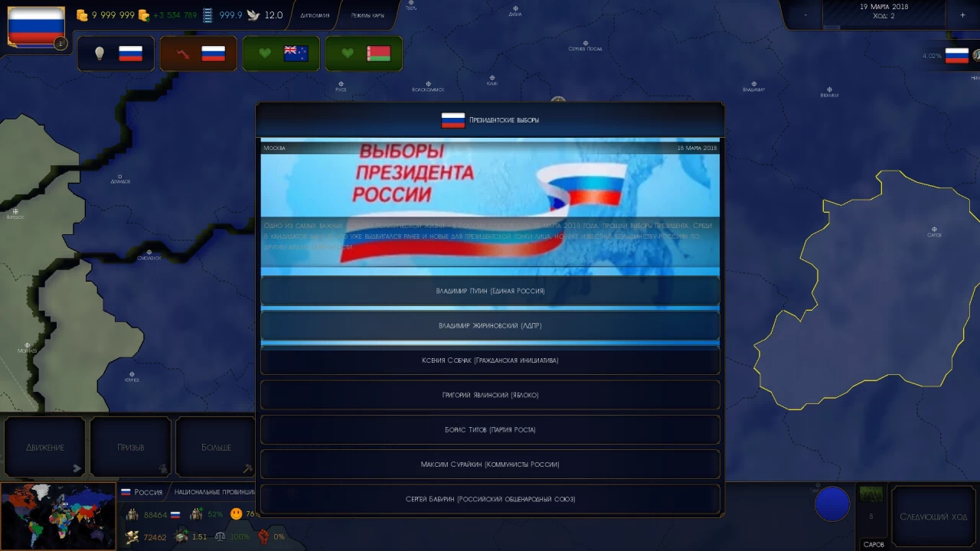The image size is (980, 551).
Task: Click the red fist revolution risk icon
Action: [263, 536]
